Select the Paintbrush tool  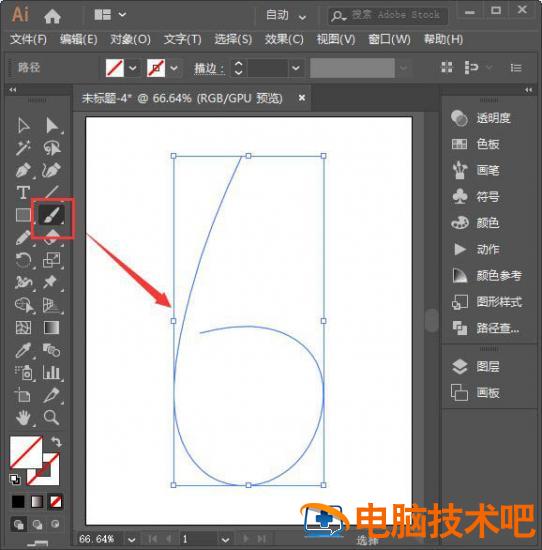tap(52, 215)
